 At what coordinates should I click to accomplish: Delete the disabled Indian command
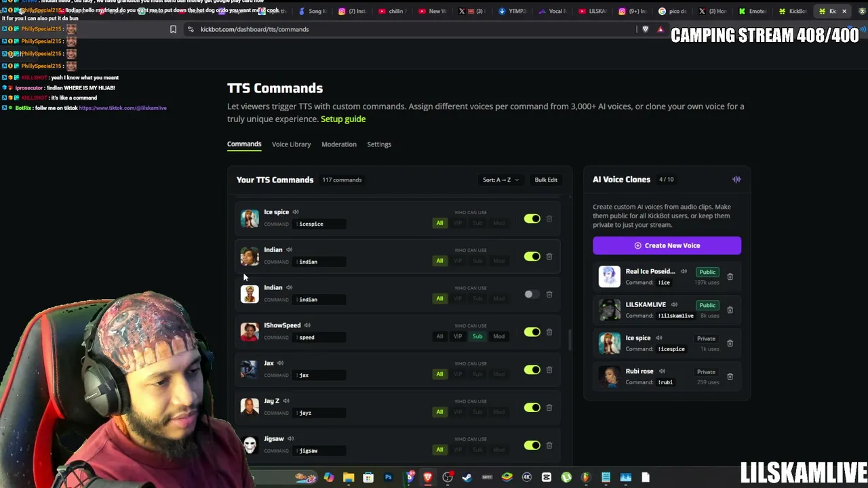549,294
